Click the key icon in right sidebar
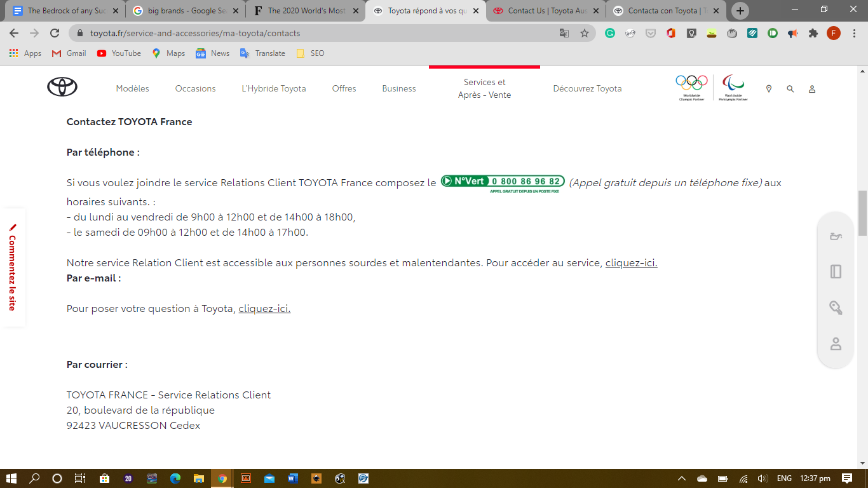The width and height of the screenshot is (868, 488). tap(836, 308)
